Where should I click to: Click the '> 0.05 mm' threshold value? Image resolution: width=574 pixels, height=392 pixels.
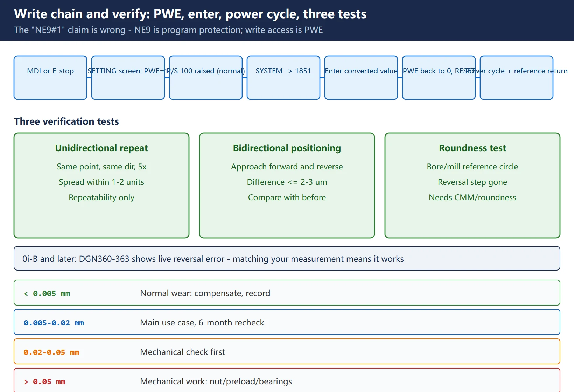coord(44,382)
